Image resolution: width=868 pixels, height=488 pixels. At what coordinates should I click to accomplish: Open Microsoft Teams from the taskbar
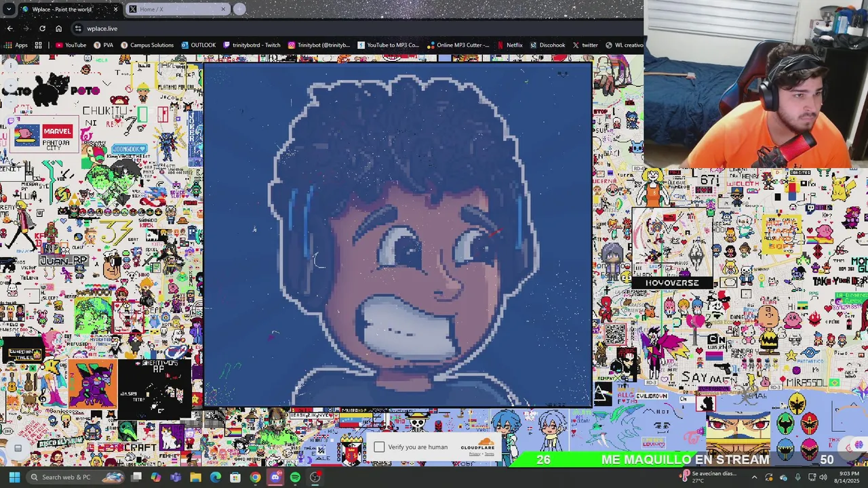coord(176,477)
